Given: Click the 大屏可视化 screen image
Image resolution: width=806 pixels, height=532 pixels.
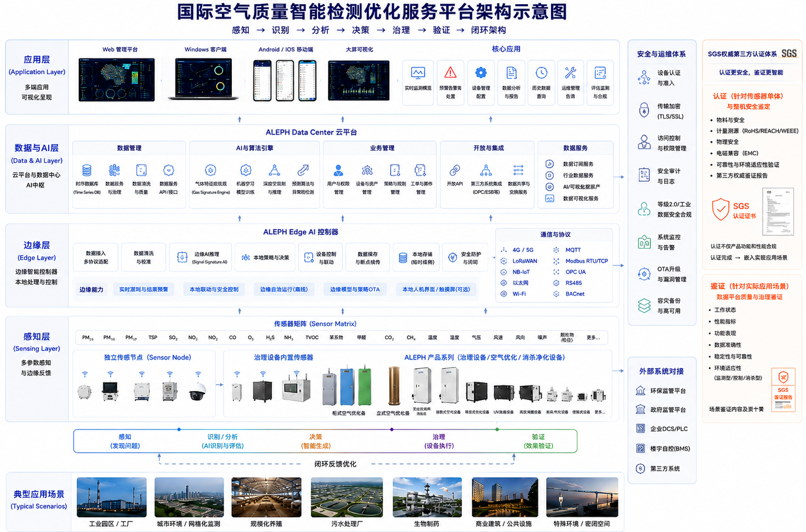Looking at the screenshot, I should pyautogui.click(x=359, y=80).
